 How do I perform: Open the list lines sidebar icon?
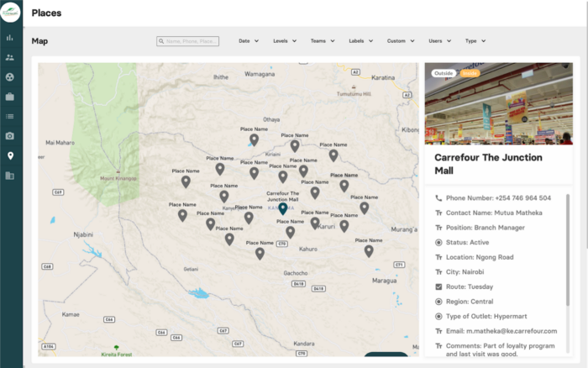pos(10,116)
